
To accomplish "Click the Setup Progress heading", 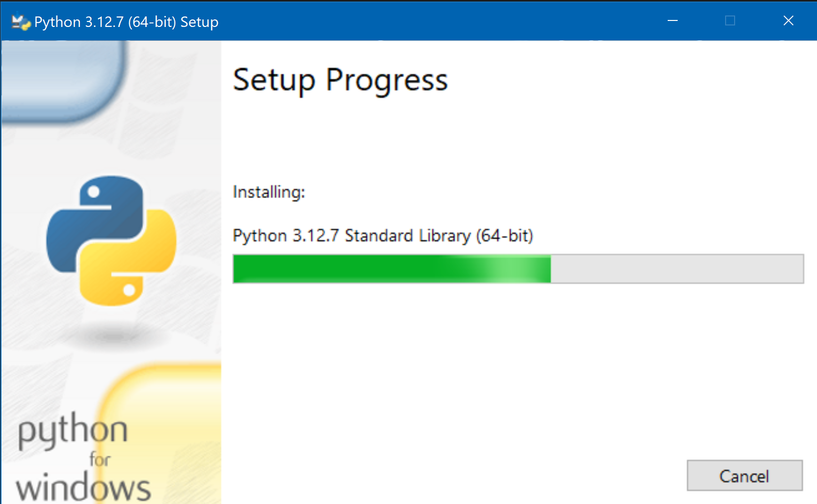I will click(x=340, y=80).
